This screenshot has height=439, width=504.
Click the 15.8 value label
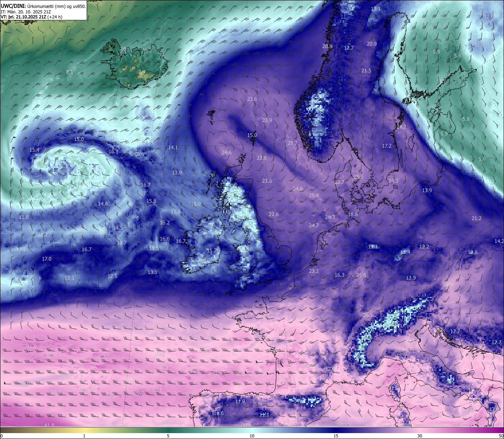pyautogui.click(x=151, y=201)
